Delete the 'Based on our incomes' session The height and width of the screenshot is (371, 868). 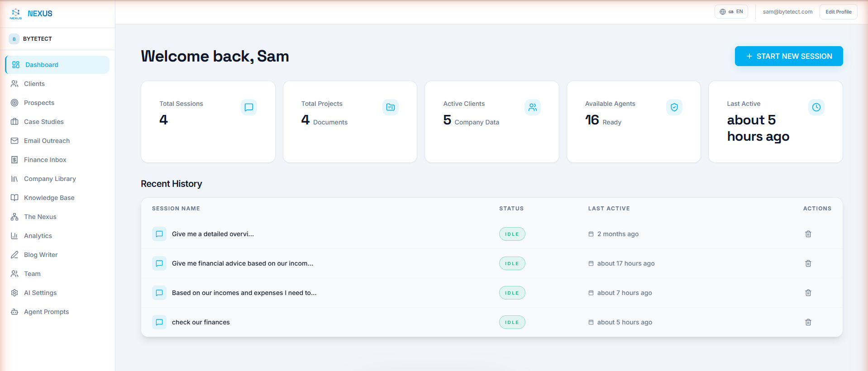pos(808,293)
